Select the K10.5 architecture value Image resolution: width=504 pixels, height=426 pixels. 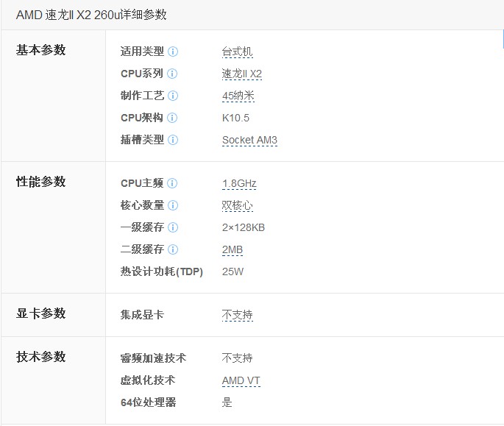(235, 118)
